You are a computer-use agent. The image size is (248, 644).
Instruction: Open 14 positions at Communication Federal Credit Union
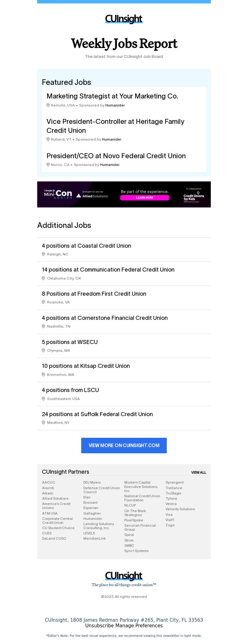coord(108,270)
